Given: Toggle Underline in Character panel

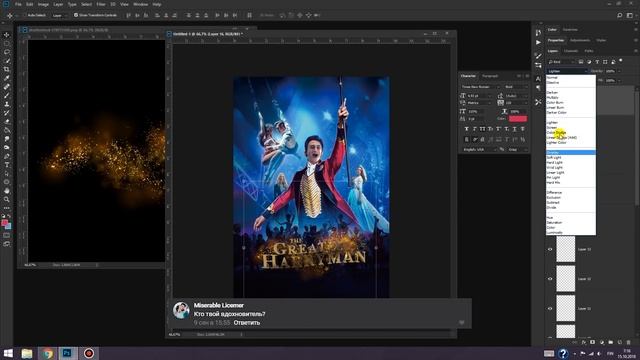Looking at the screenshot, I should [x=514, y=129].
